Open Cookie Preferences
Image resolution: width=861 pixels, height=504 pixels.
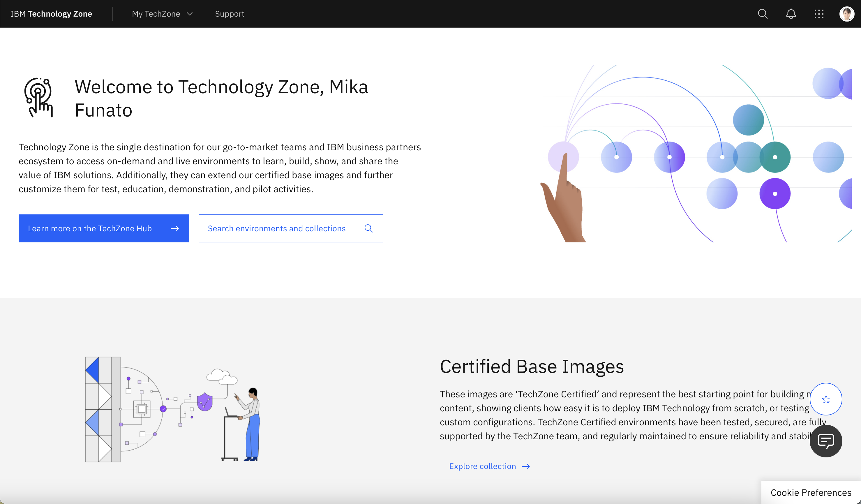pyautogui.click(x=810, y=492)
